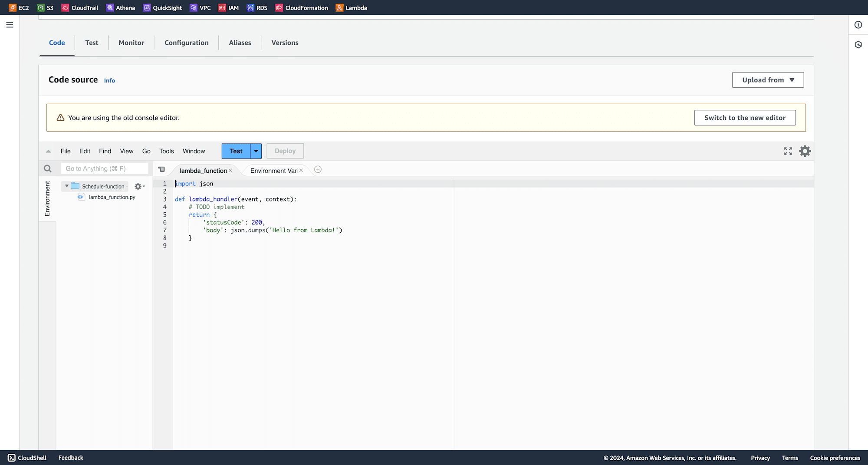Switch to the Aliases tab
The image size is (868, 465).
tap(240, 43)
